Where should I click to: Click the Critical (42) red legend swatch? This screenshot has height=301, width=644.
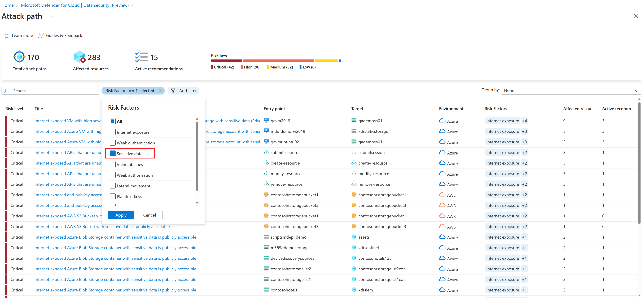coord(212,67)
